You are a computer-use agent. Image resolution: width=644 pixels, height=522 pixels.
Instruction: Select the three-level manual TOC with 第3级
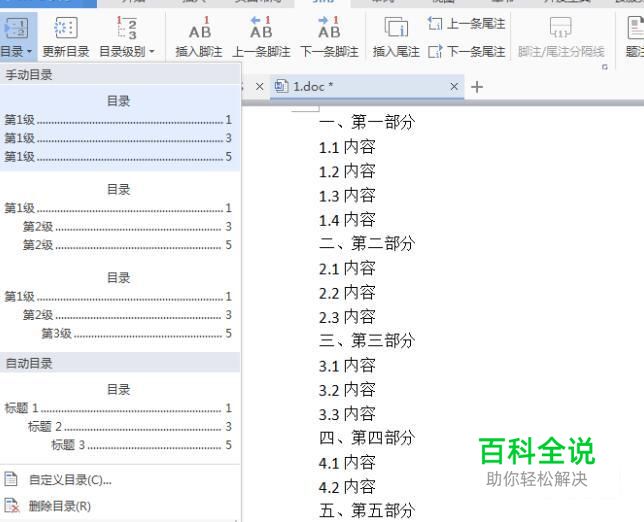(x=120, y=305)
